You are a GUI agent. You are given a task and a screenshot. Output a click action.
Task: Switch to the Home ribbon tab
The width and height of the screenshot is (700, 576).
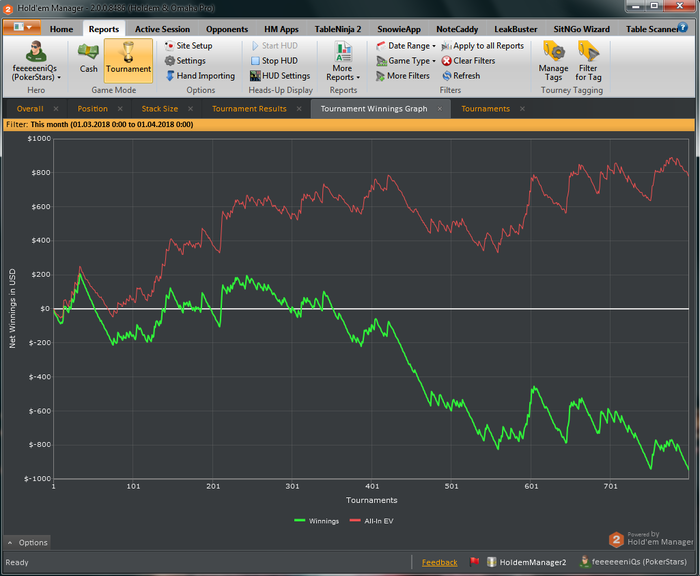pos(61,29)
